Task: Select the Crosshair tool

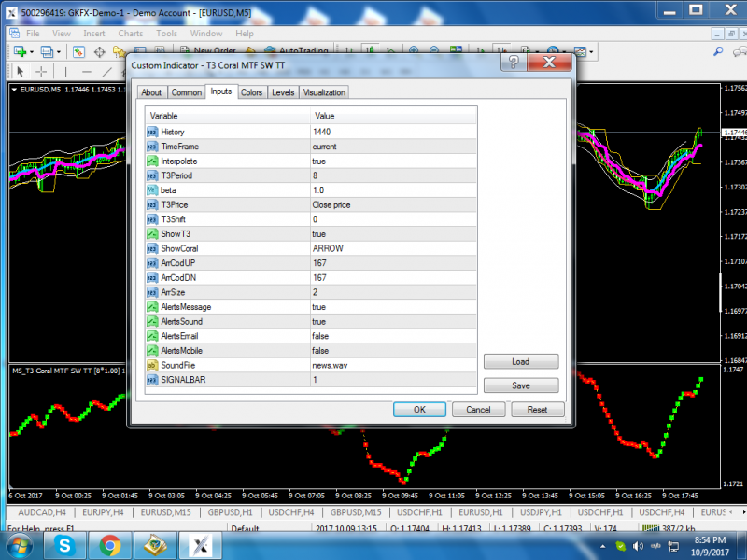Action: tap(41, 72)
